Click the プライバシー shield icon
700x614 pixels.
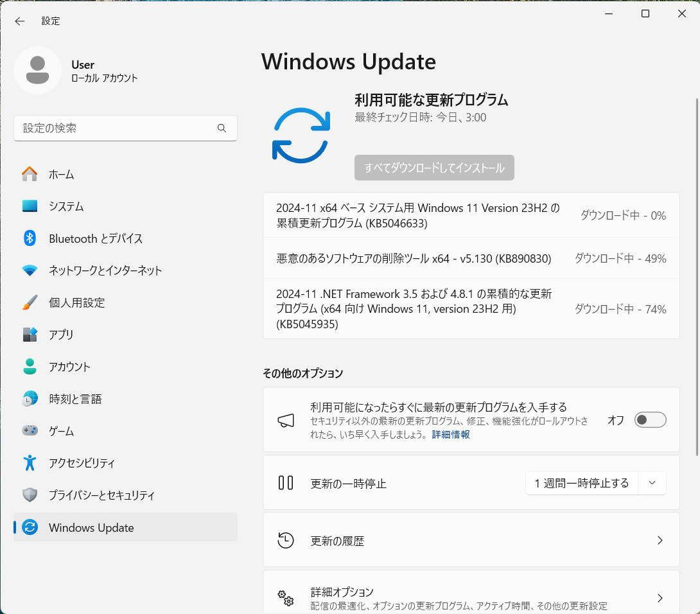tap(30, 495)
